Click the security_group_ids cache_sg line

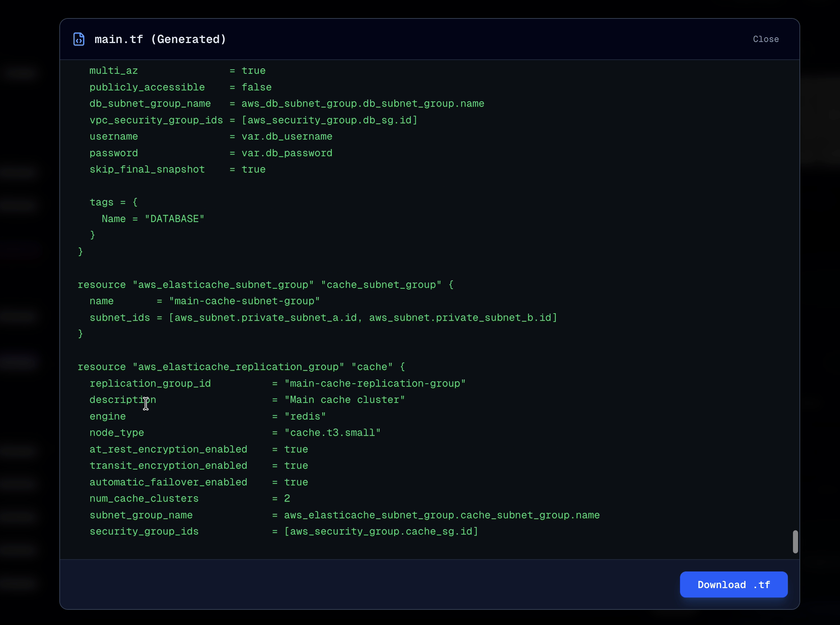pyautogui.click(x=284, y=532)
